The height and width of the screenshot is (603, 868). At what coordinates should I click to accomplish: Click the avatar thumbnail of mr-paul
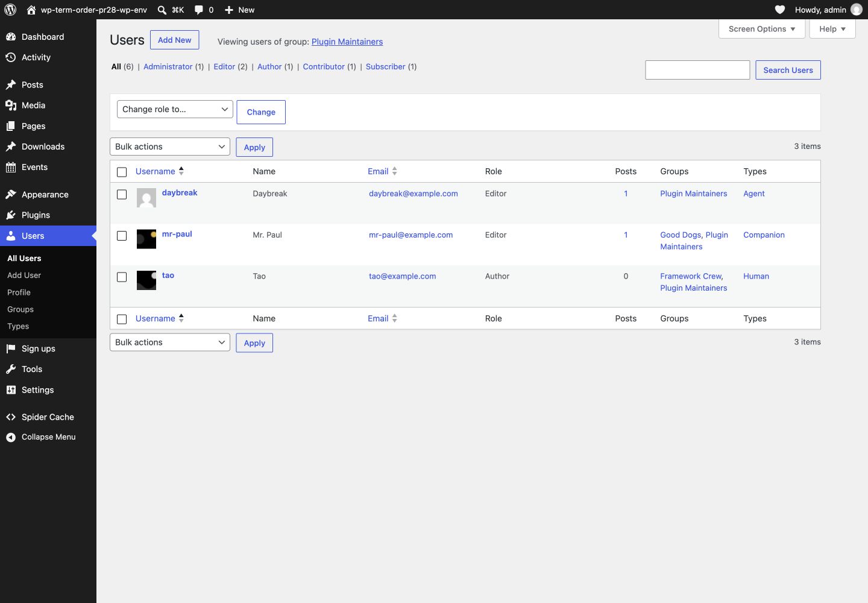point(146,239)
